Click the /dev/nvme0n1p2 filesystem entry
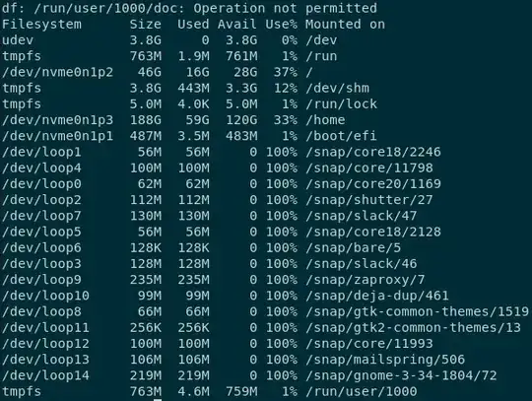Image resolution: width=532 pixels, height=401 pixels. click(x=58, y=72)
